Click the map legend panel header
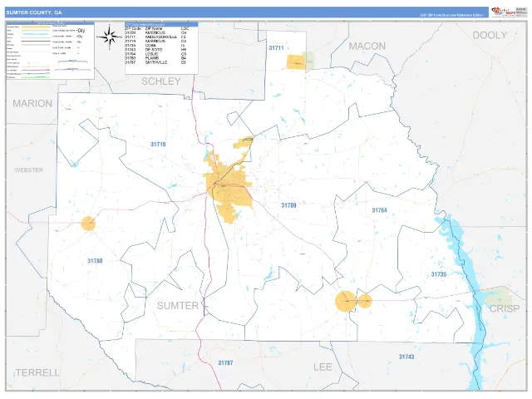The height and width of the screenshot is (399, 532). 50,23
